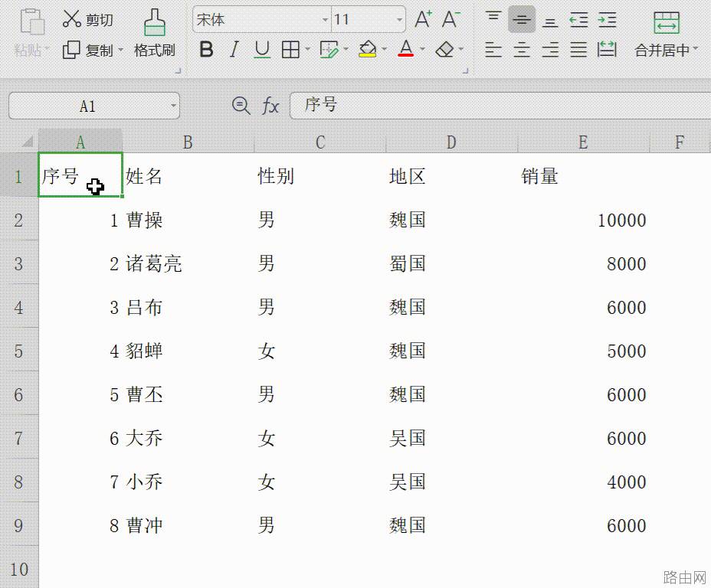Image resolution: width=711 pixels, height=588 pixels.
Task: Click the zoom magnifier icon by formula bar
Action: point(241,106)
